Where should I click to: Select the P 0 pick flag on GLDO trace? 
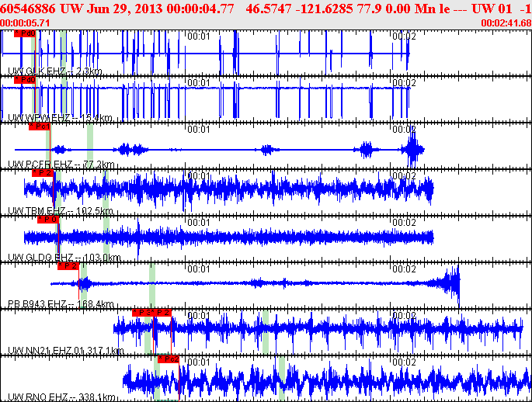coord(48,220)
